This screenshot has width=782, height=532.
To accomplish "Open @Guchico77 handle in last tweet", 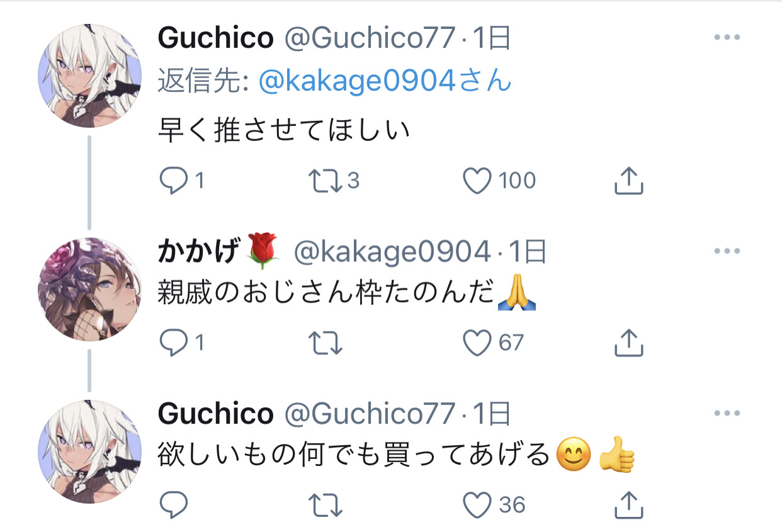I will coord(370,414).
